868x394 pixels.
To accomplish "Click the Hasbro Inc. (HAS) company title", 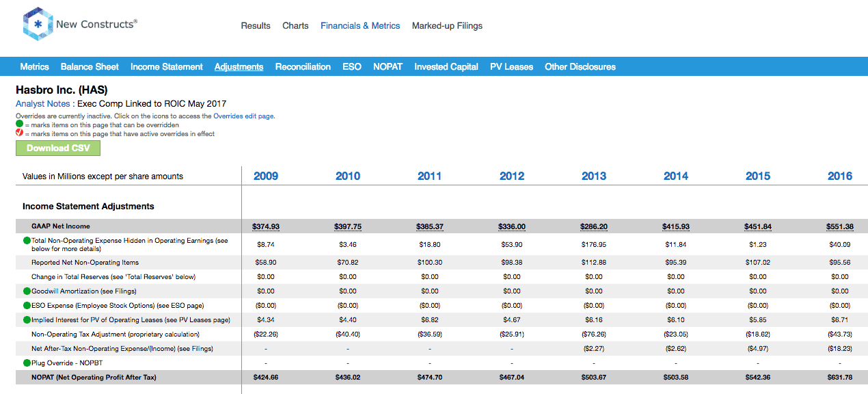I will [x=62, y=90].
